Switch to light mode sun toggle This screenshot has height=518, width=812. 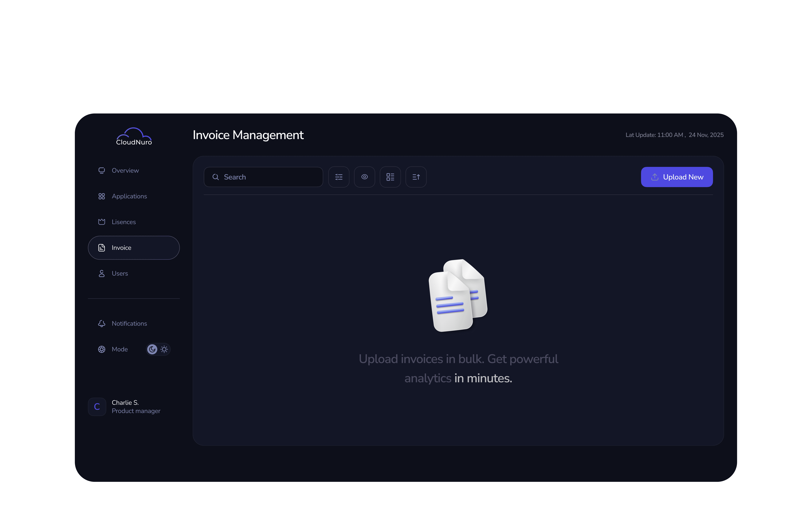pos(164,349)
